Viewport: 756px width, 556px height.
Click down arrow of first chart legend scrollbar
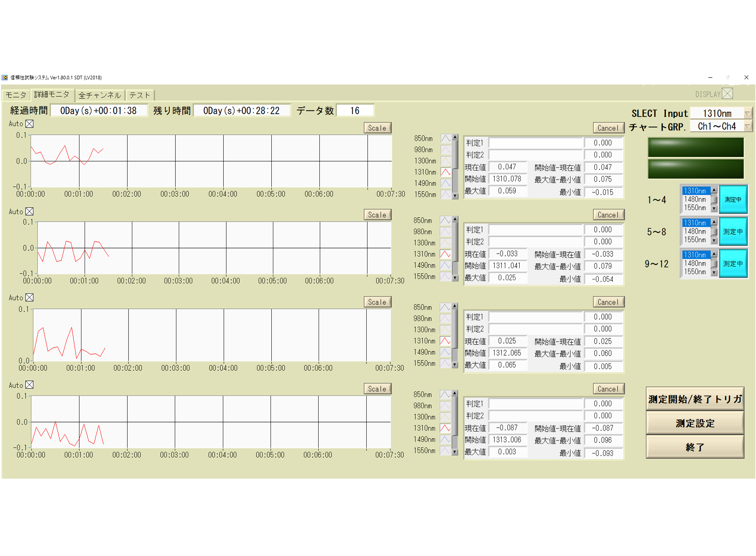point(455,196)
